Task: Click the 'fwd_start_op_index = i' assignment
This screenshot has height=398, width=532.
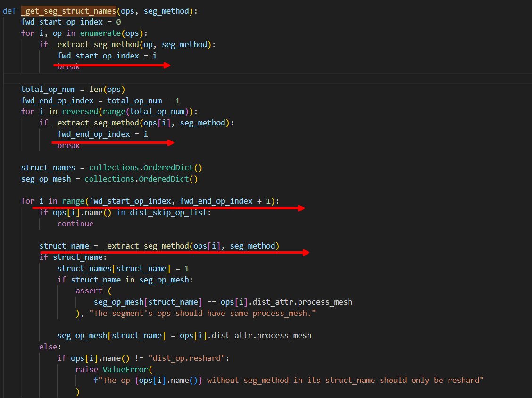Action: coord(107,56)
